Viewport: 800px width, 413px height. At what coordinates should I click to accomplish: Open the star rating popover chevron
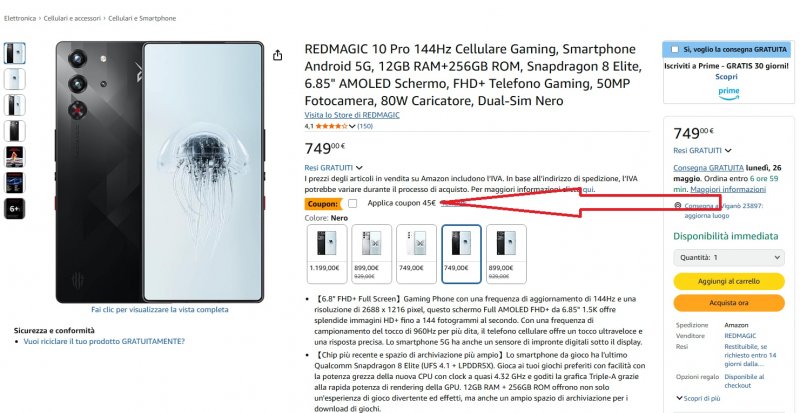(352, 126)
